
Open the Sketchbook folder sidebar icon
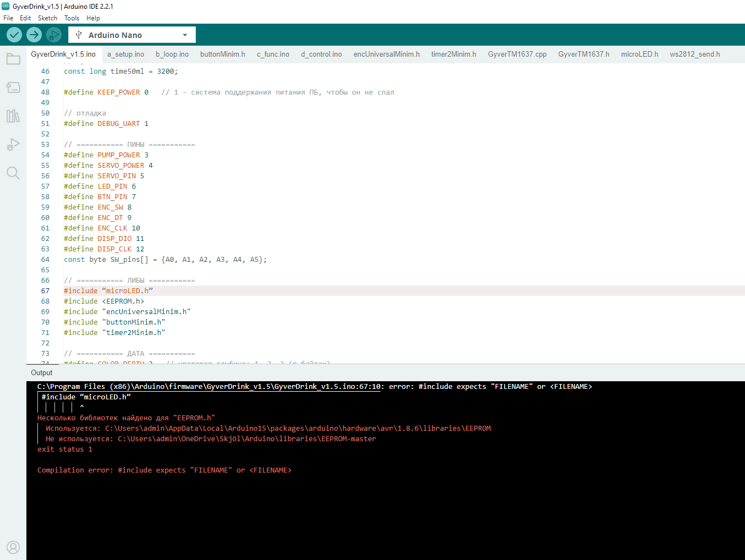13,59
